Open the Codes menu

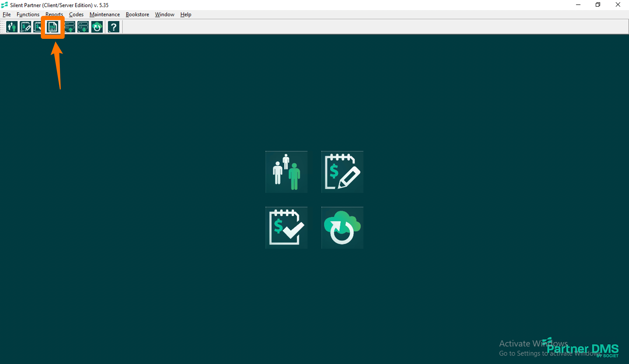pos(76,14)
